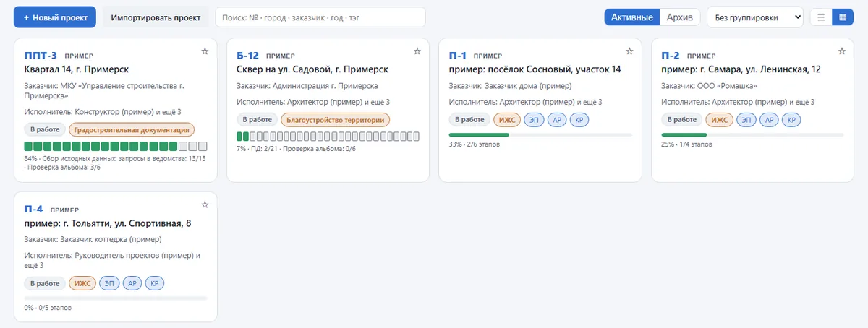Create a new project with Новый проект
Viewport: 868px width, 328px height.
pyautogui.click(x=55, y=17)
